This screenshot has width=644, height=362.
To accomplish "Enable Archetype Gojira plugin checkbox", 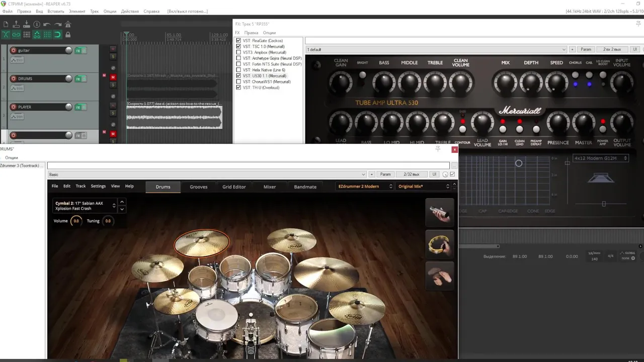I will (x=238, y=58).
